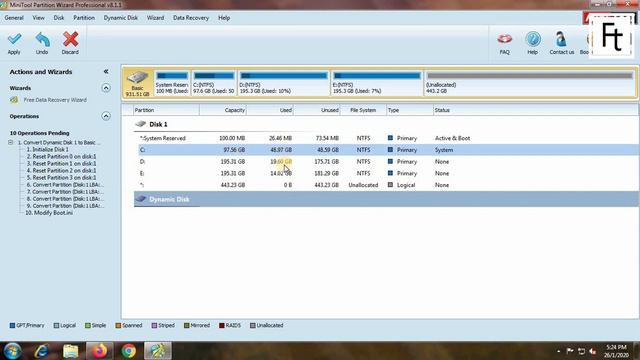
Task: Open Firefox from the taskbar
Action: coord(100,351)
